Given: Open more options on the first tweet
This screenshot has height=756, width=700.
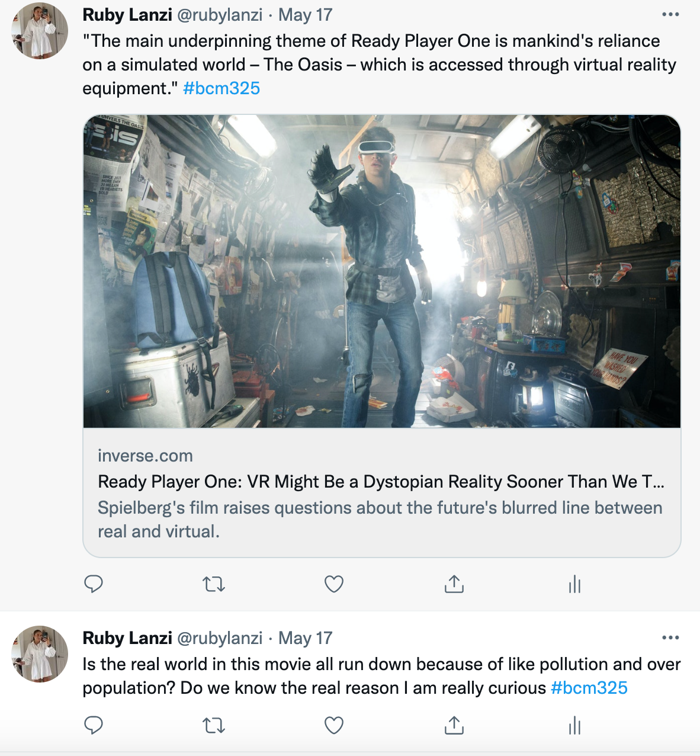Looking at the screenshot, I should [670, 15].
